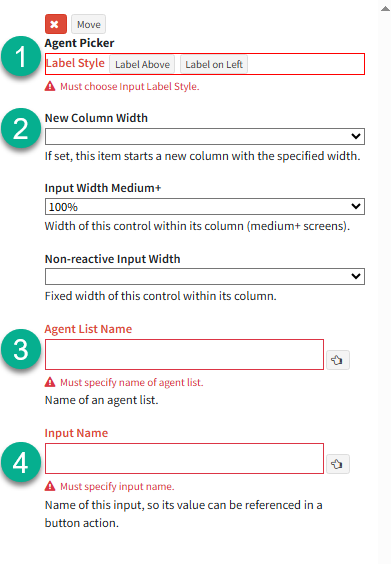Open the New Column Width dropdown

click(205, 136)
